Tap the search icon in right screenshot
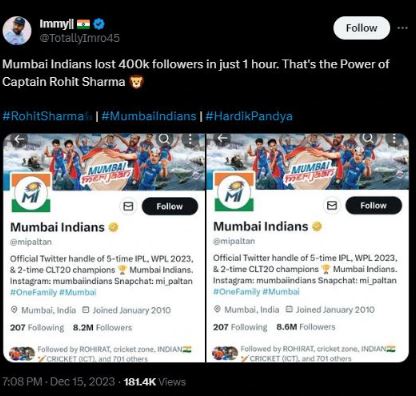Image resolution: width=416 pixels, height=396 pixels. pos(368,138)
